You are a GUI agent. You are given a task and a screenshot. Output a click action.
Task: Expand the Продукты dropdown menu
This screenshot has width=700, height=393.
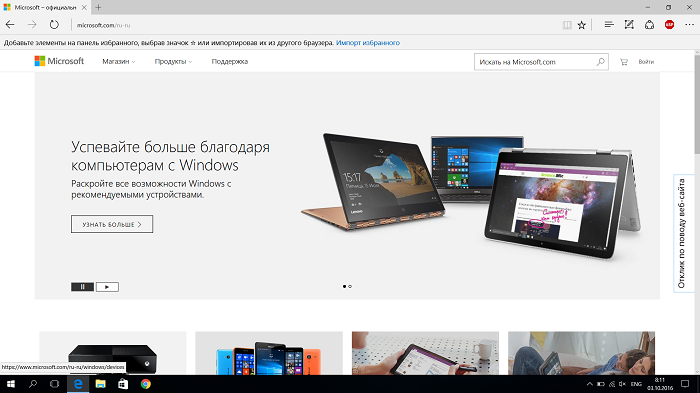[173, 62]
